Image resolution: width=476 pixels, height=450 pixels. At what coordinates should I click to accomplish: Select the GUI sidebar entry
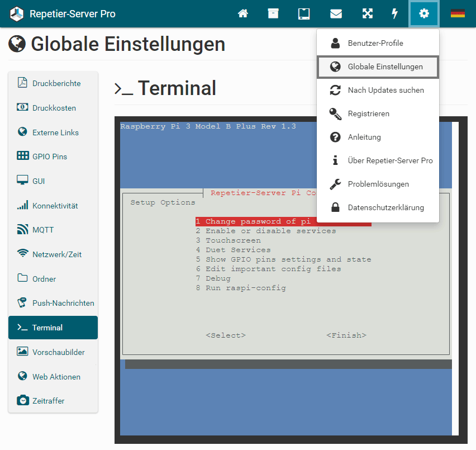pos(53,181)
